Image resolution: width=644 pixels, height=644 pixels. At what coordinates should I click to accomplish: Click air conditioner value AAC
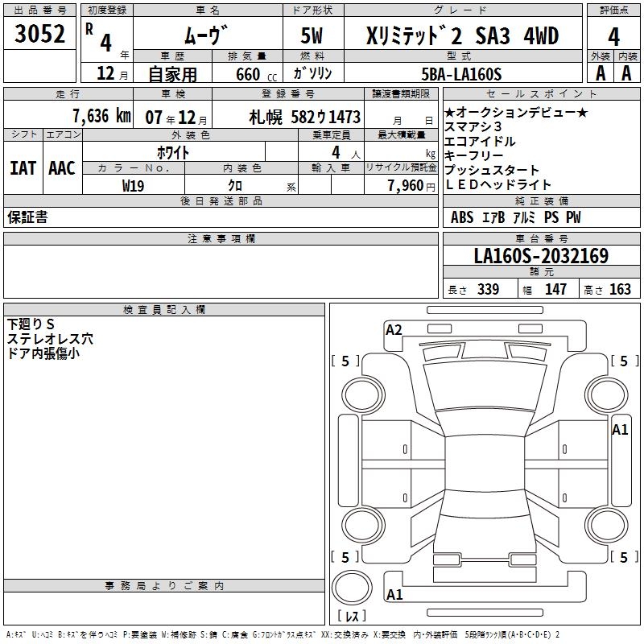62,168
